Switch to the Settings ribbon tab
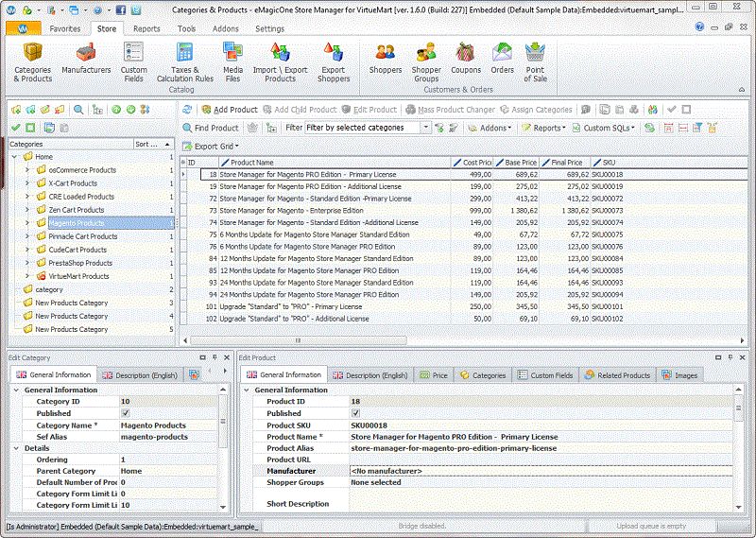This screenshot has height=538, width=756. pos(269,29)
